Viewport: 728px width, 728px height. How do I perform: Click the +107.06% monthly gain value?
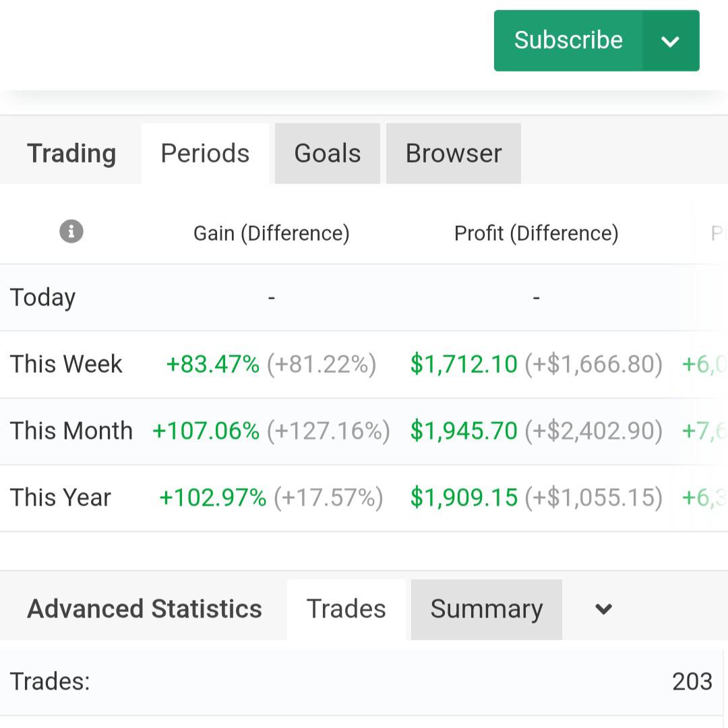point(206,431)
